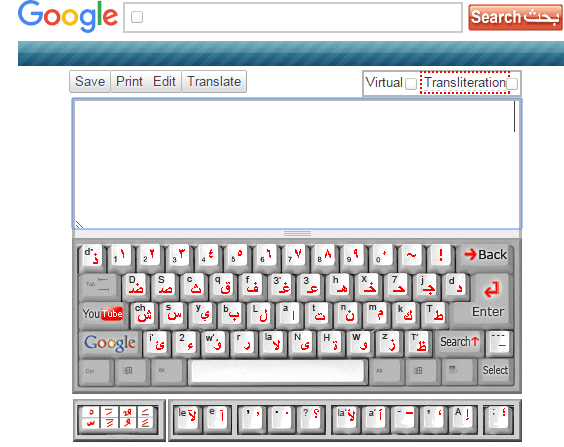Click the Save button
Image resolution: width=564 pixels, height=447 pixels.
[x=90, y=82]
